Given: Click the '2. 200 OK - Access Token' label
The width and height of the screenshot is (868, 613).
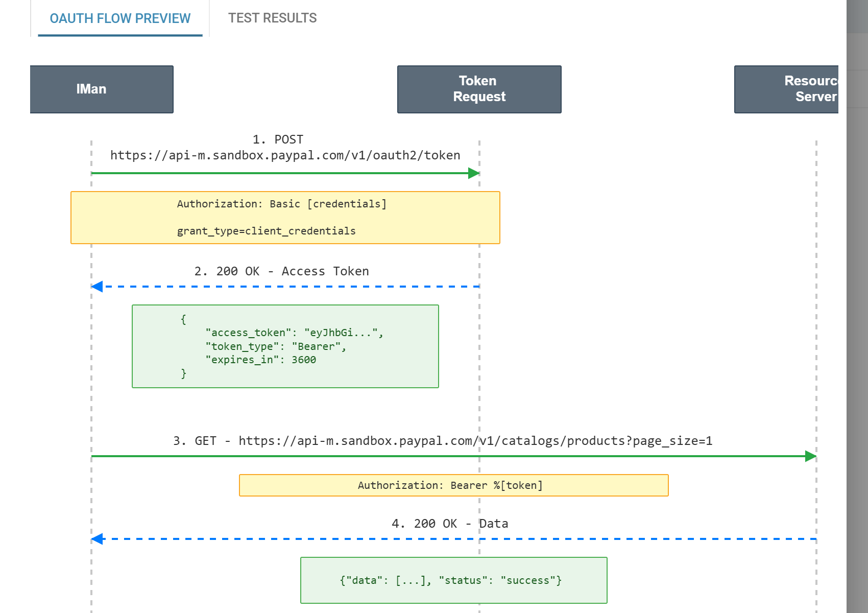Looking at the screenshot, I should 281,271.
